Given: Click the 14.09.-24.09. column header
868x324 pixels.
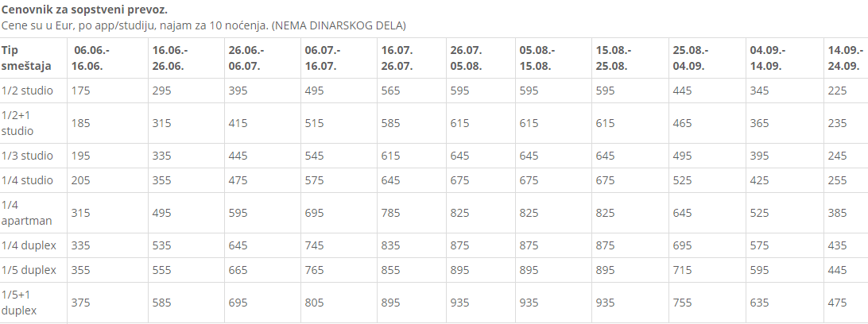Looking at the screenshot, I should click(x=845, y=58).
